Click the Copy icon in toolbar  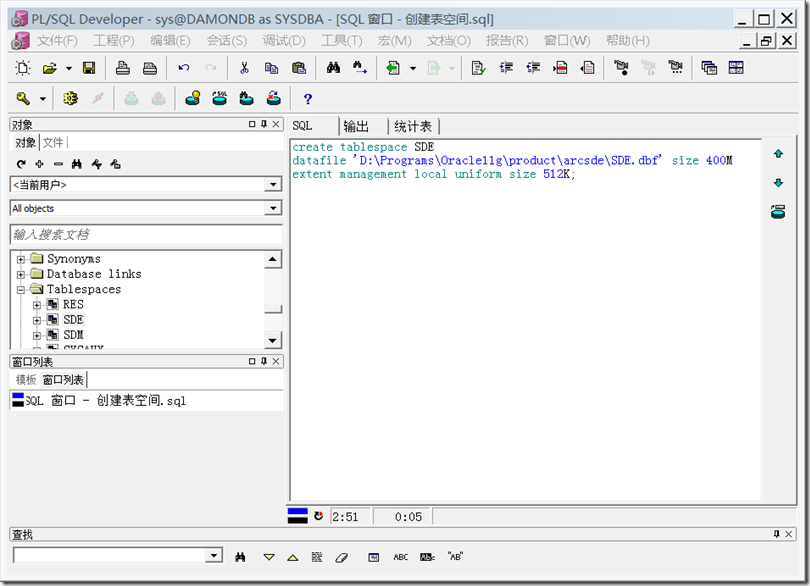271,68
